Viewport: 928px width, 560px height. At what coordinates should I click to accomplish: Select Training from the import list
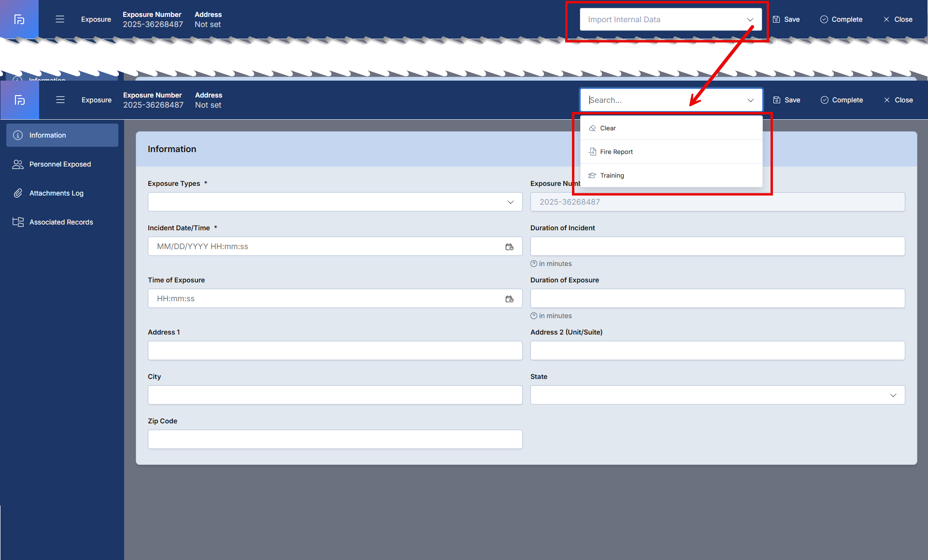coord(612,176)
